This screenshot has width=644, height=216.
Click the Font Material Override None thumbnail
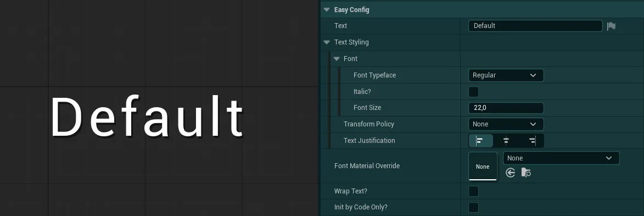coord(483,166)
